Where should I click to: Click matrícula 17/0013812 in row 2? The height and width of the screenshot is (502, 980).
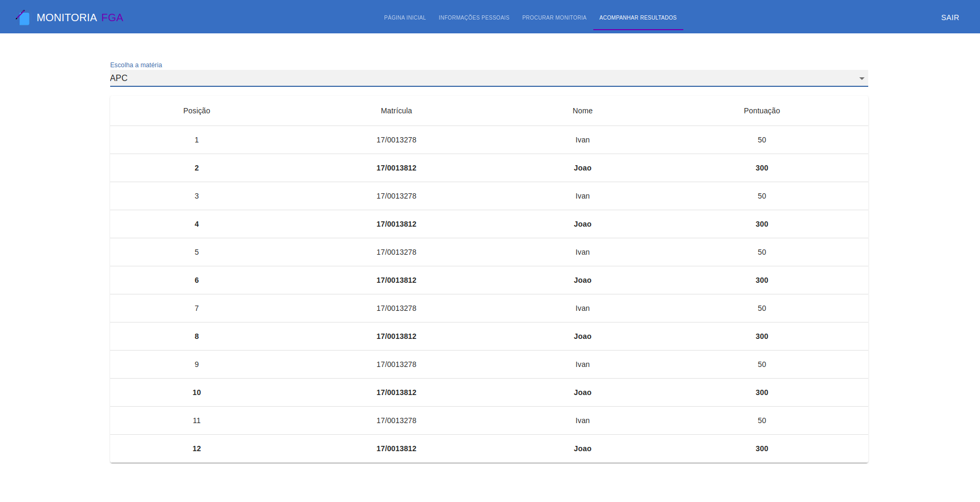(396, 168)
